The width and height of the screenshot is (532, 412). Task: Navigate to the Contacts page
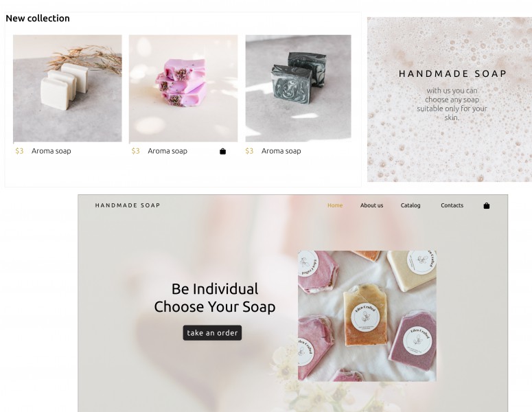(x=452, y=205)
